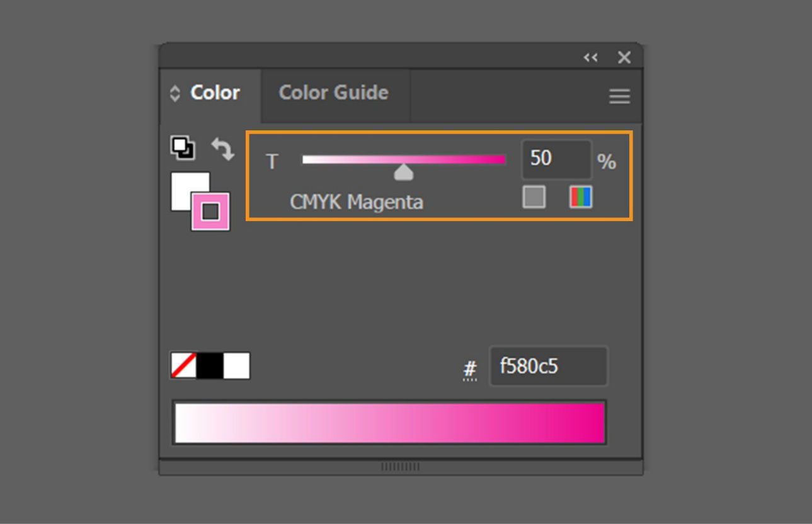The width and height of the screenshot is (812, 524).
Task: Switch to the Color Guide tab
Action: click(333, 93)
